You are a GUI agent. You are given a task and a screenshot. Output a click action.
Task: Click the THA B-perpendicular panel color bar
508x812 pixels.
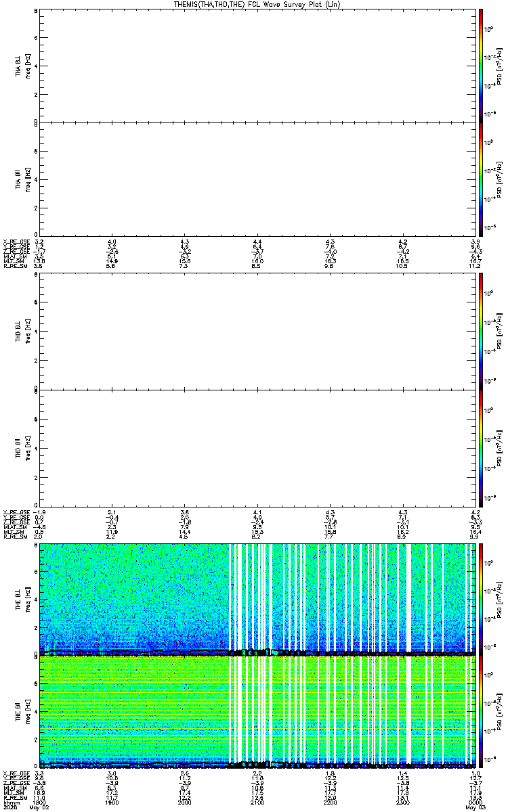pos(480,64)
